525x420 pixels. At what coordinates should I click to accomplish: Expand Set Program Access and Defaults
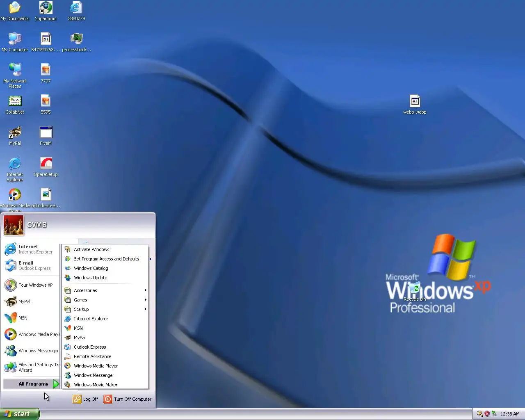pyautogui.click(x=105, y=259)
